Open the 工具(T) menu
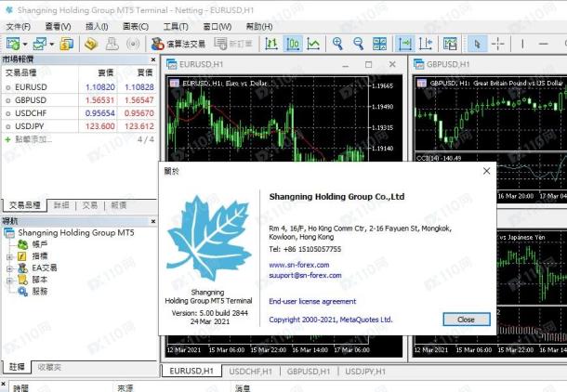Viewport: 567px width, 392px height. [x=176, y=26]
